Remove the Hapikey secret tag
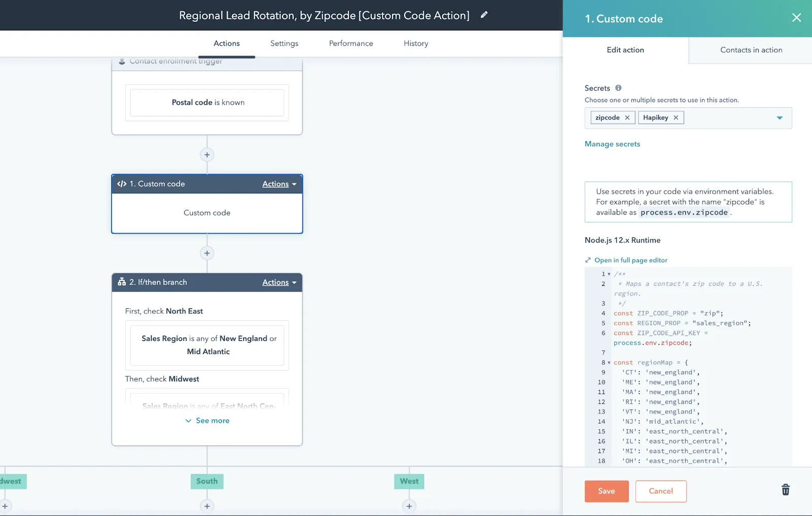 tap(676, 118)
